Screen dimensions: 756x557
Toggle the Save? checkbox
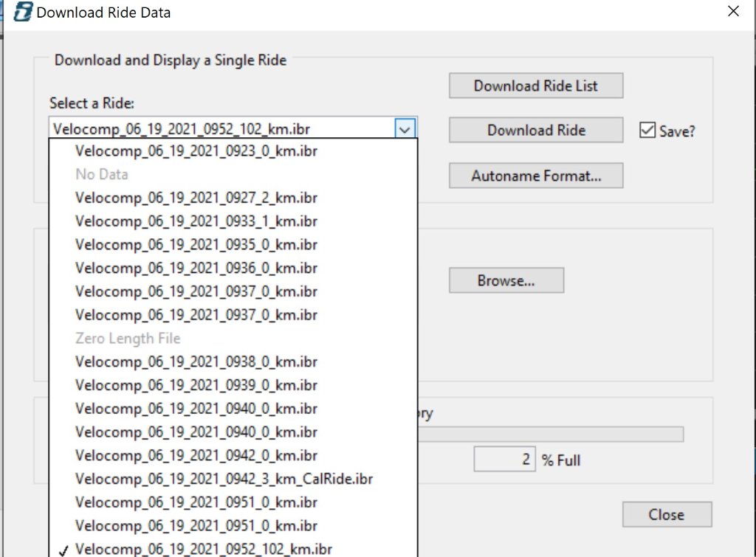pyautogui.click(x=647, y=131)
